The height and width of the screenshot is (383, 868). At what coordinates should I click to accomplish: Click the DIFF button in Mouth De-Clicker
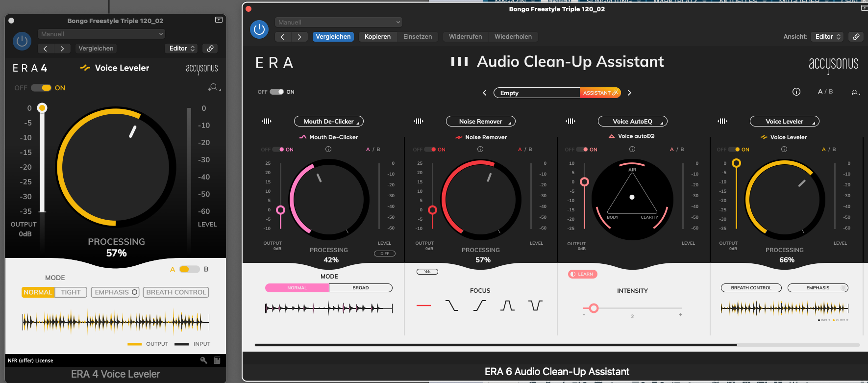pyautogui.click(x=385, y=254)
